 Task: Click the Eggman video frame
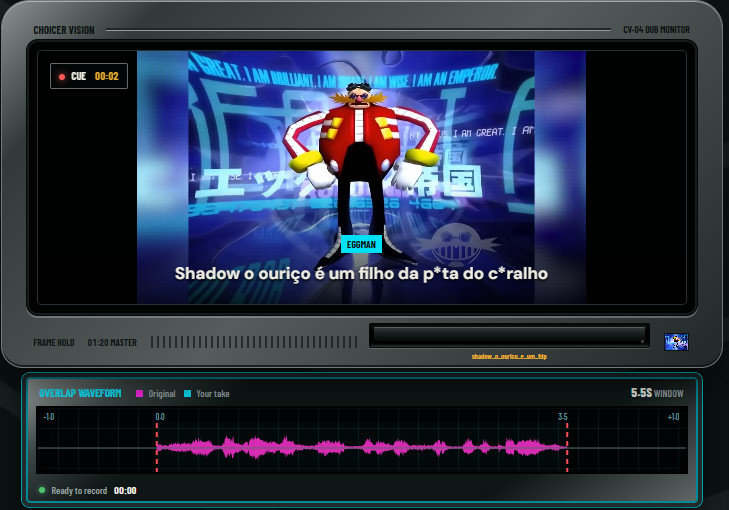pos(361,177)
